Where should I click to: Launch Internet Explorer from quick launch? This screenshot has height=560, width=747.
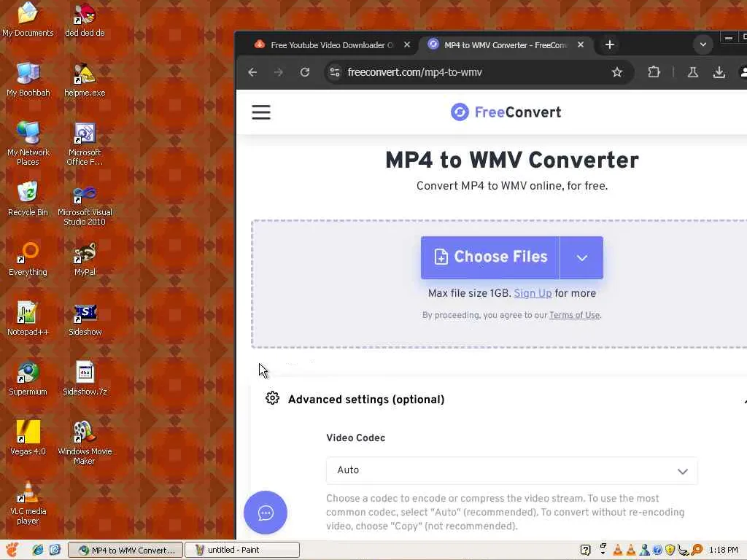pyautogui.click(x=38, y=550)
